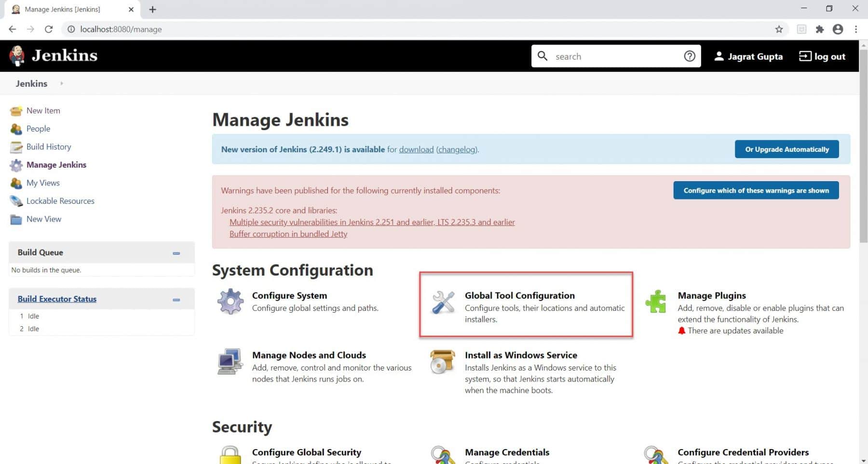Open Configure System via gear icon

pos(230,301)
